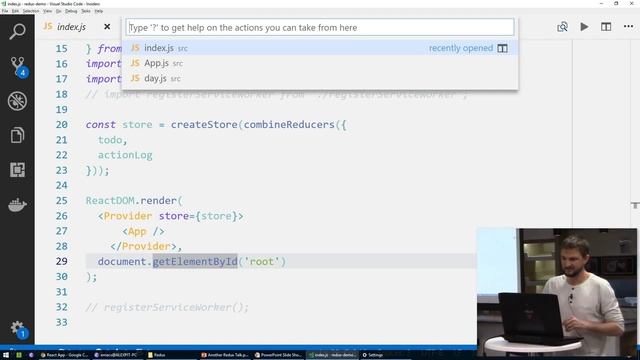
Task: Click the '<App />' tag on line 27
Action: [143, 231]
